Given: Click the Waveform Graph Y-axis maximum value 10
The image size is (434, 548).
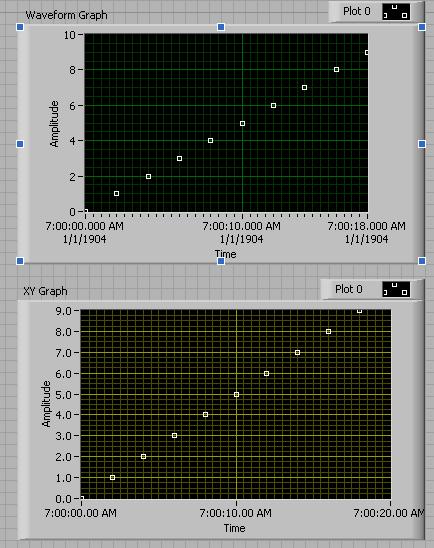Looking at the screenshot, I should [70, 35].
